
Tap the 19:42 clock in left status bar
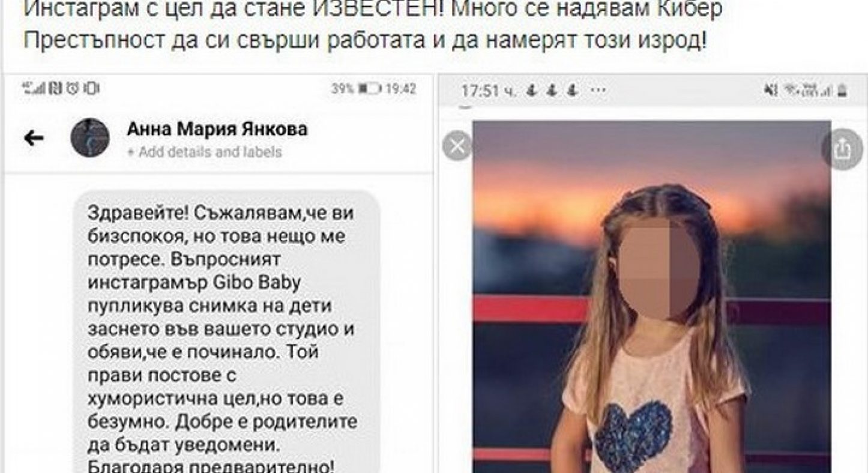pos(400,89)
